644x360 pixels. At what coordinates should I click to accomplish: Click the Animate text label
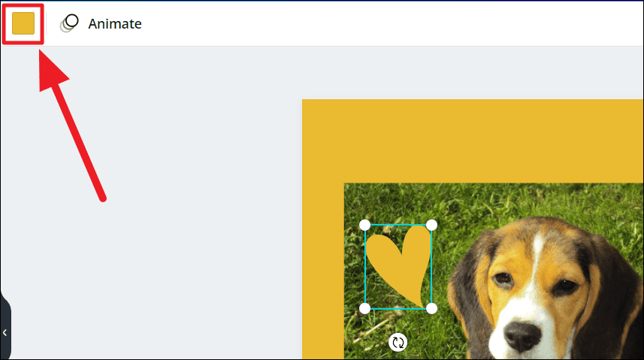point(114,24)
